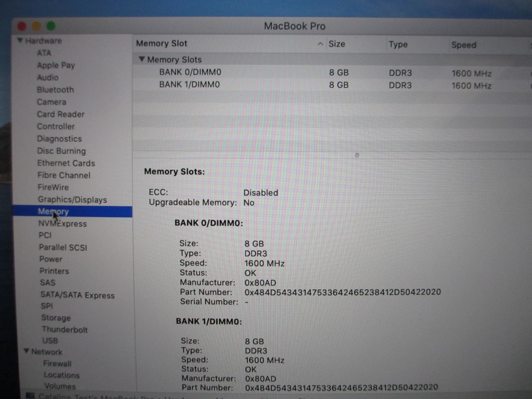Select Fibre Channel in the sidebar
532x399 pixels.
64,176
